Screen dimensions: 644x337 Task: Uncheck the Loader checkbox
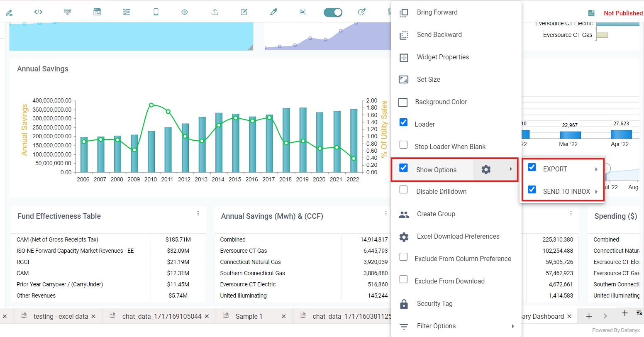(403, 122)
